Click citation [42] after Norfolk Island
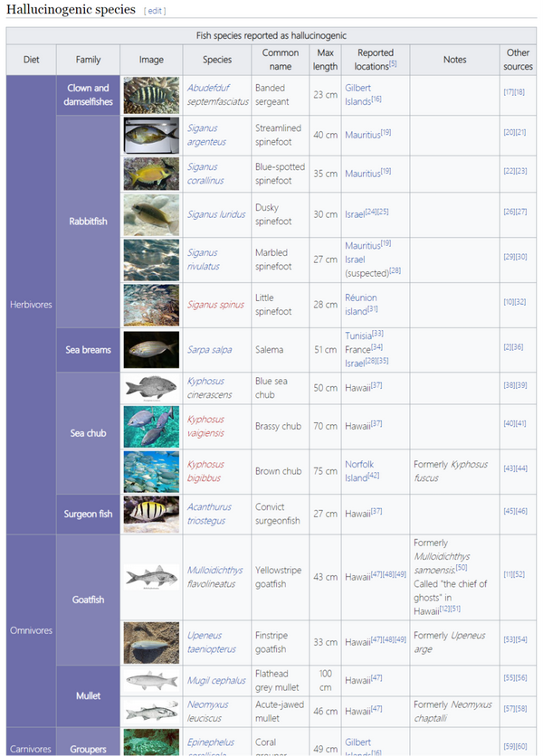The height and width of the screenshot is (756, 543). coord(374,475)
